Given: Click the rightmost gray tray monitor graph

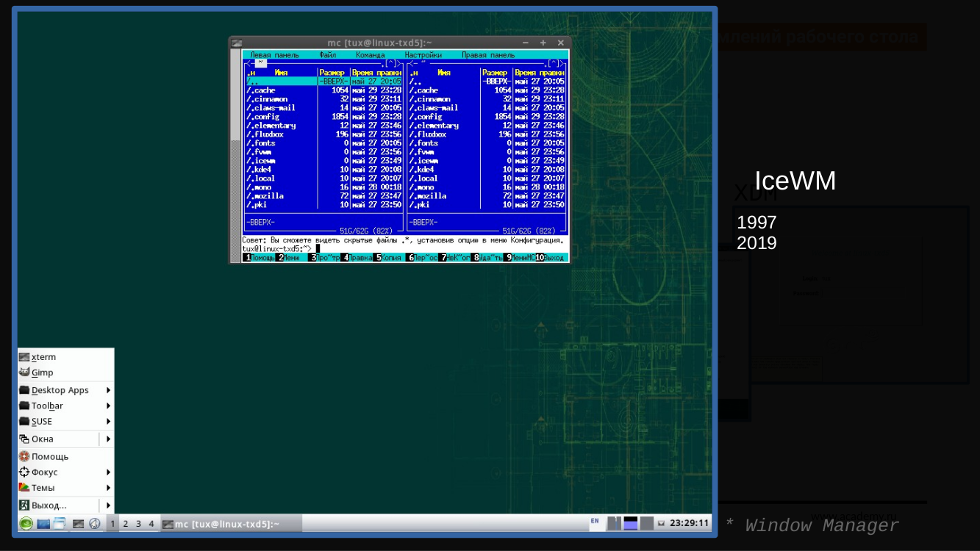Looking at the screenshot, I should pyautogui.click(x=647, y=523).
